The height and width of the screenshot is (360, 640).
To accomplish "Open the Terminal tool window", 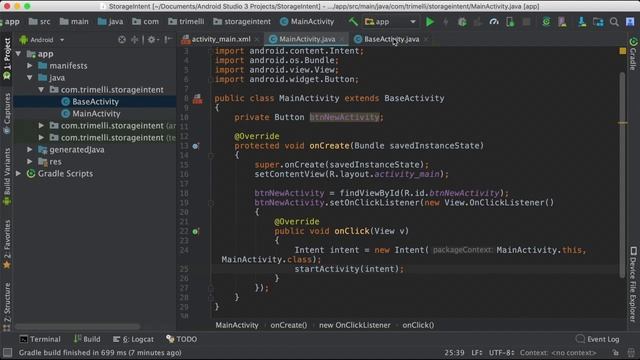I will 40,339.
